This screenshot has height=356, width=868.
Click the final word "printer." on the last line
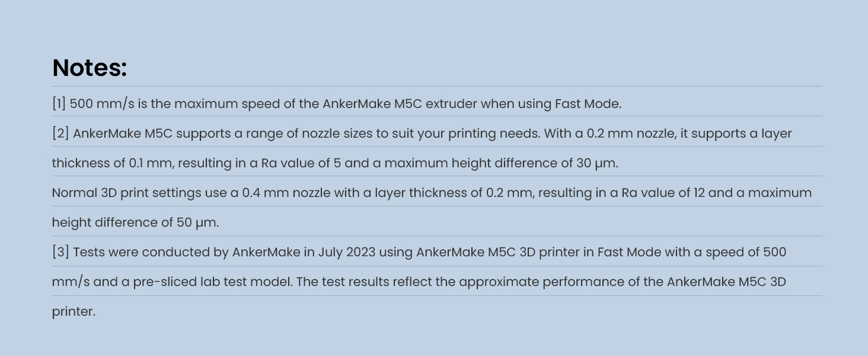pyautogui.click(x=74, y=311)
